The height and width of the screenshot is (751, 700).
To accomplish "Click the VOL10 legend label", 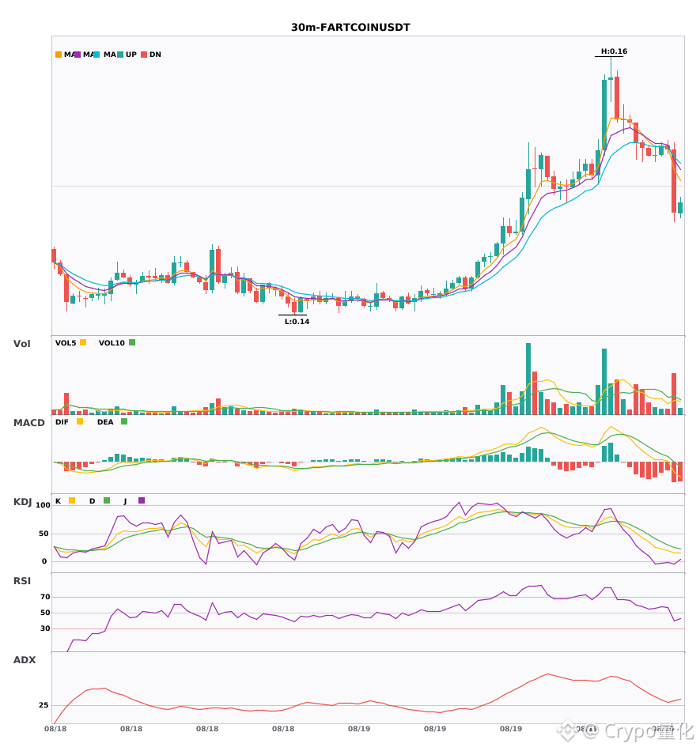I will [112, 343].
